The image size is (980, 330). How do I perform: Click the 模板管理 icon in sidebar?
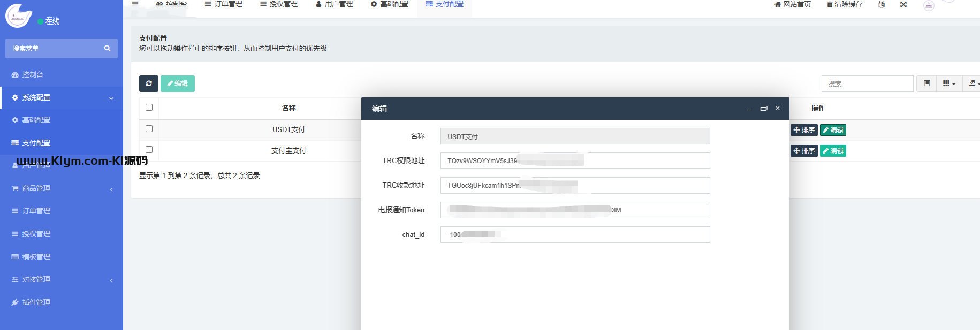click(x=15, y=257)
